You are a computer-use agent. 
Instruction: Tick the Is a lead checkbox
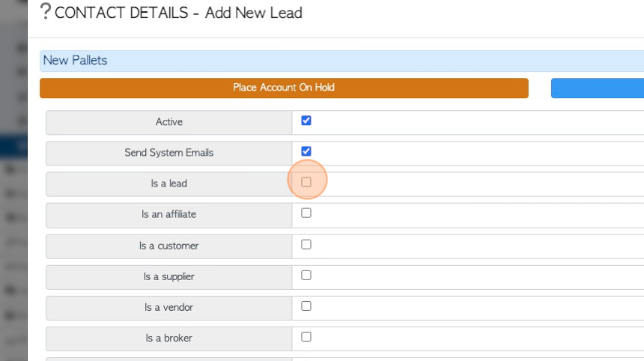tap(306, 182)
